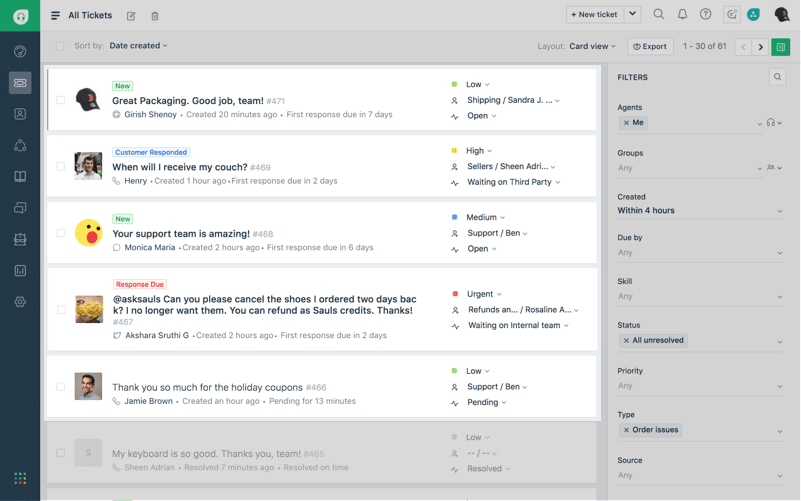Open the help question mark icon

tap(706, 15)
